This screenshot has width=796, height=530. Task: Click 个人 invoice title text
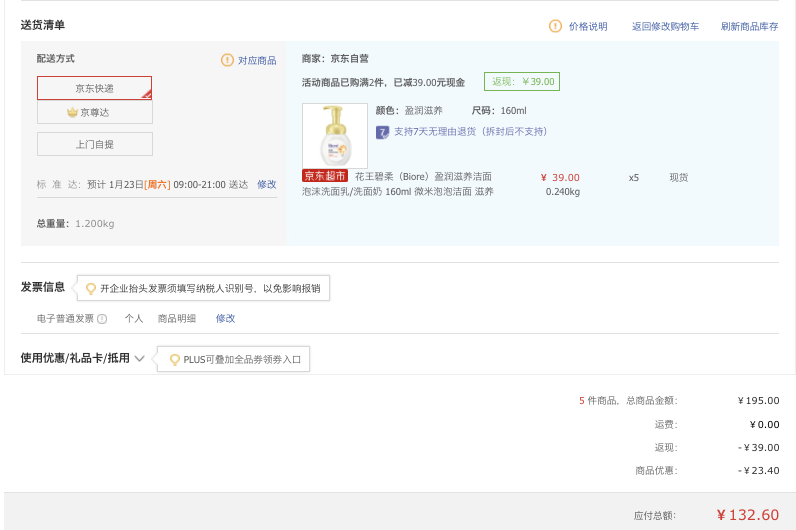coord(134,318)
